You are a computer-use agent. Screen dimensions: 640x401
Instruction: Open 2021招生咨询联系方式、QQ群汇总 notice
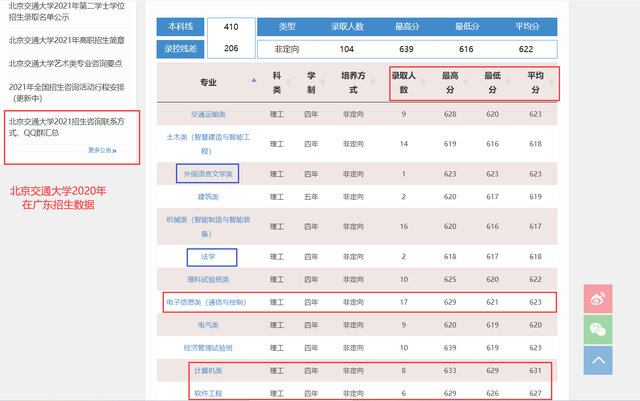(67, 127)
